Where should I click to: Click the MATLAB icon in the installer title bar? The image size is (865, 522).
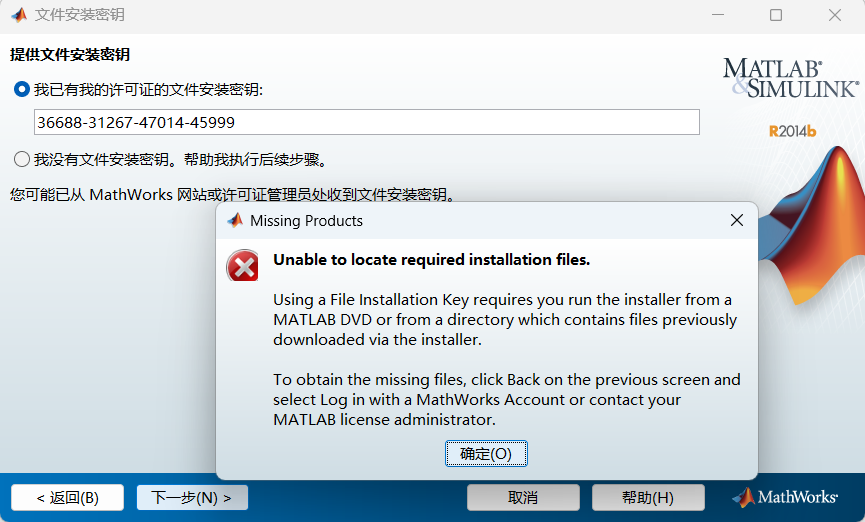point(18,16)
